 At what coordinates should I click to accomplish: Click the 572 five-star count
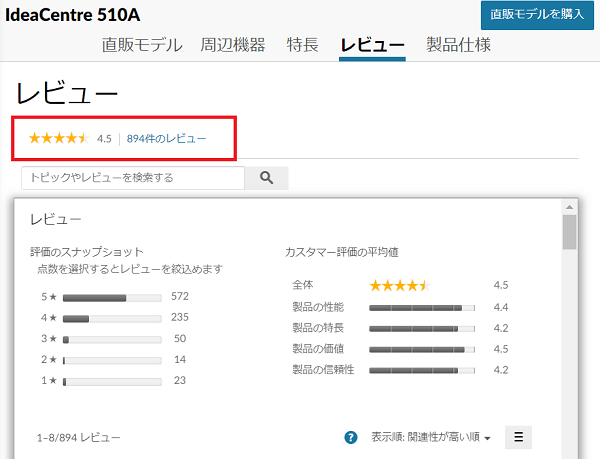tap(180, 296)
